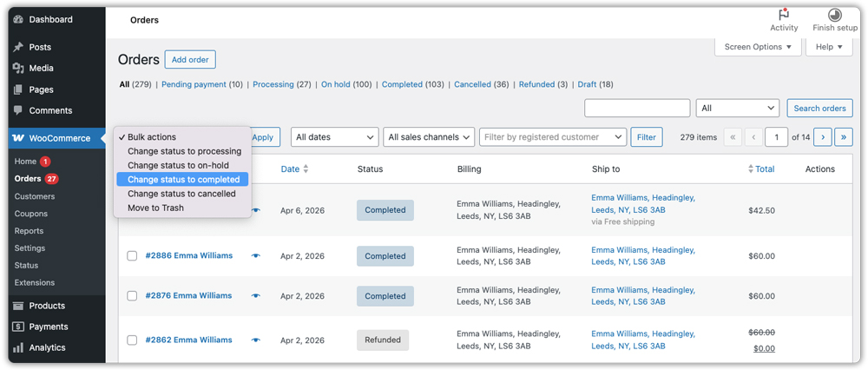Screen dimensions: 868x370
Task: Click the current page number field
Action: pos(777,137)
